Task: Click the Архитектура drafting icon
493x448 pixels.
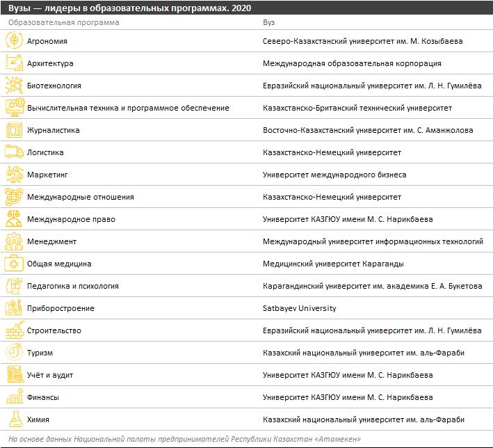Action: (x=14, y=63)
